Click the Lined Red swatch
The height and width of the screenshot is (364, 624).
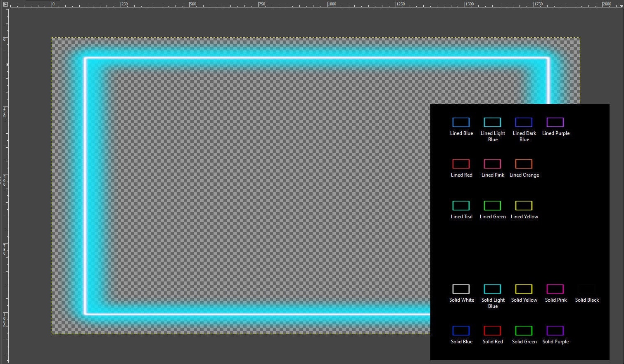pyautogui.click(x=461, y=164)
